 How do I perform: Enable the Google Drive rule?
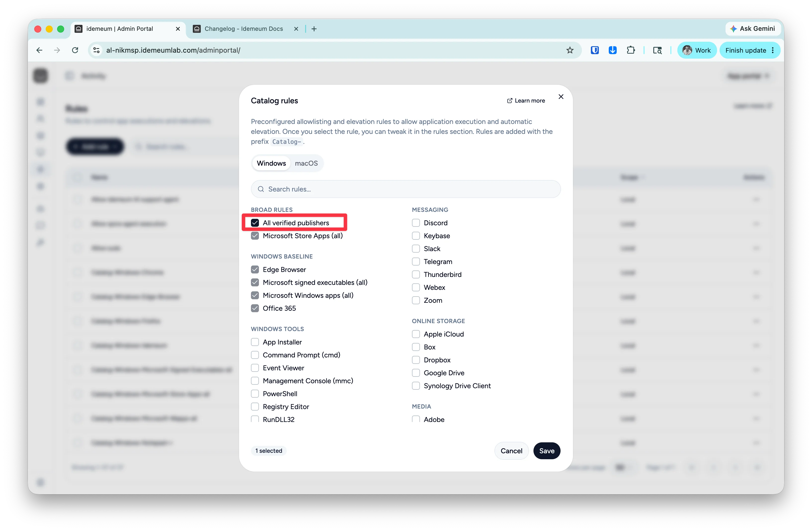pos(416,373)
